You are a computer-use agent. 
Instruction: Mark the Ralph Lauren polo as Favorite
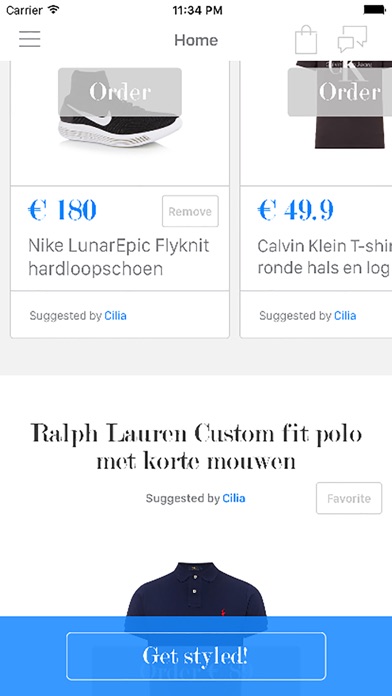(x=349, y=498)
